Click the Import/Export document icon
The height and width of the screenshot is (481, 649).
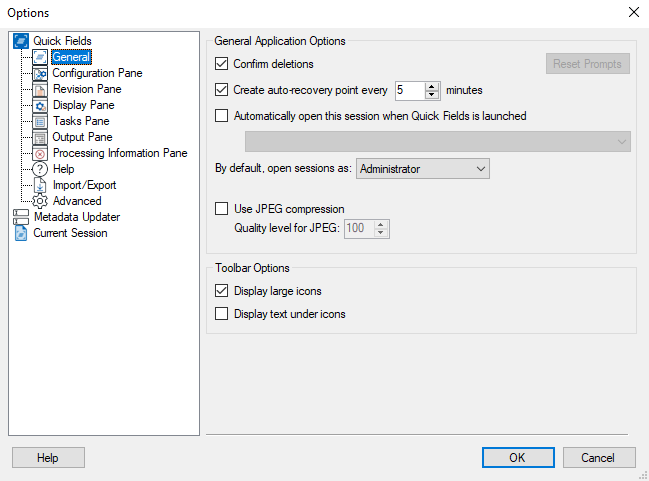40,185
